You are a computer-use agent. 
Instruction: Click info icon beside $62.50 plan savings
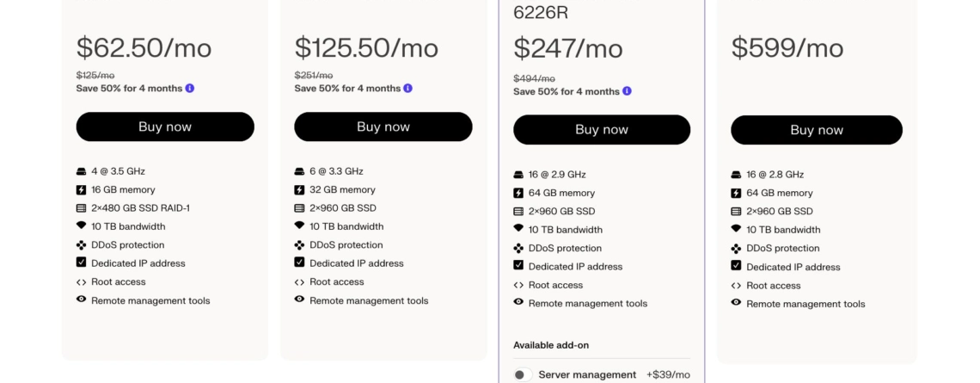[x=190, y=89]
